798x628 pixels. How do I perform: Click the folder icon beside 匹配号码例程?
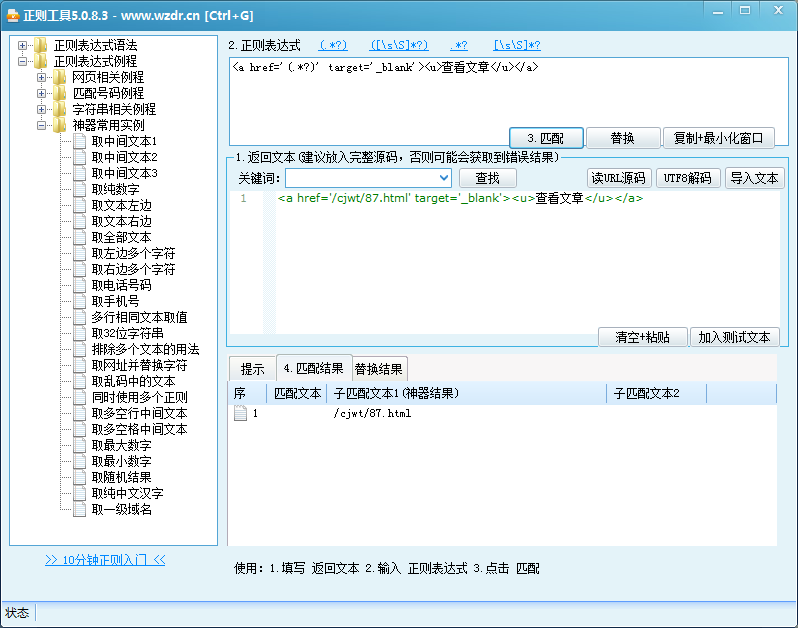(x=59, y=93)
